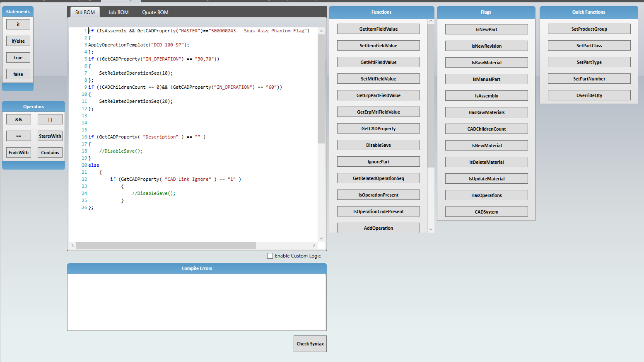Insert the && operator

coord(18,119)
